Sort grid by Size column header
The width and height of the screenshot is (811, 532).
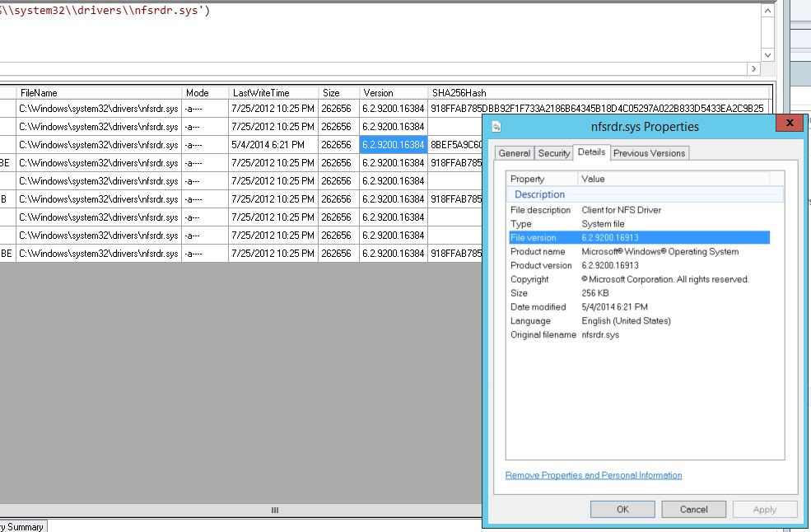[338, 92]
